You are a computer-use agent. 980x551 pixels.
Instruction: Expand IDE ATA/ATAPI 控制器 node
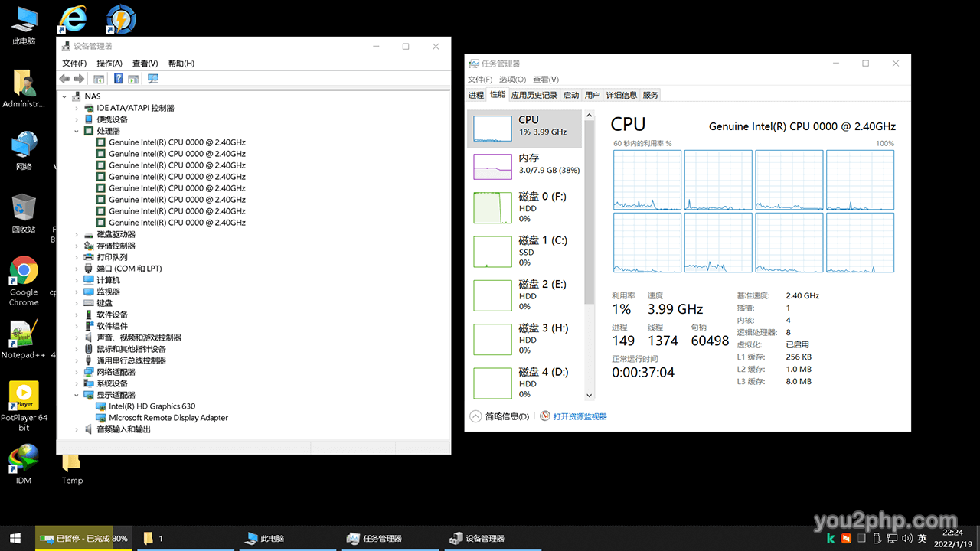[77, 108]
